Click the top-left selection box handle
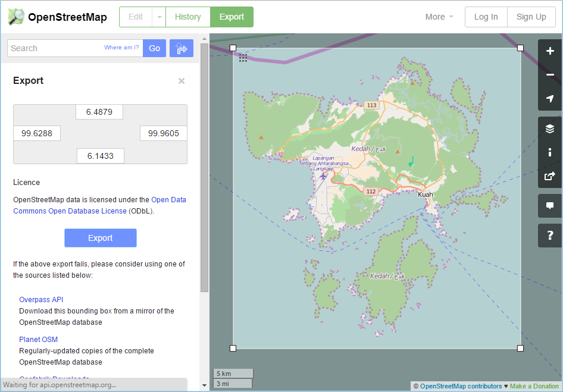 233,48
